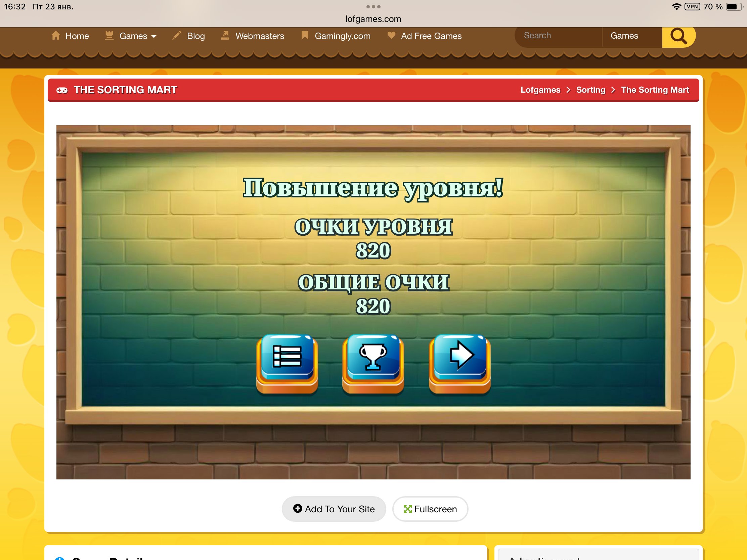Click the level list menu game button
The width and height of the screenshot is (747, 560).
(x=287, y=360)
